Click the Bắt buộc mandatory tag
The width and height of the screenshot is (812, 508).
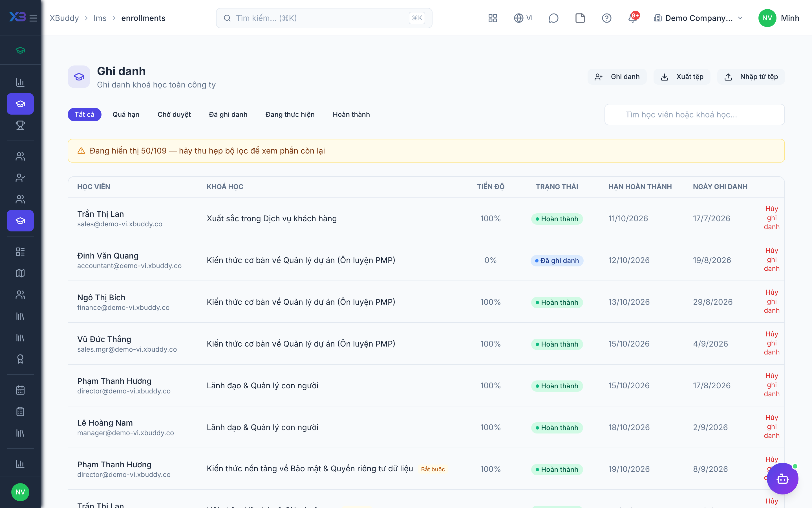433,469
